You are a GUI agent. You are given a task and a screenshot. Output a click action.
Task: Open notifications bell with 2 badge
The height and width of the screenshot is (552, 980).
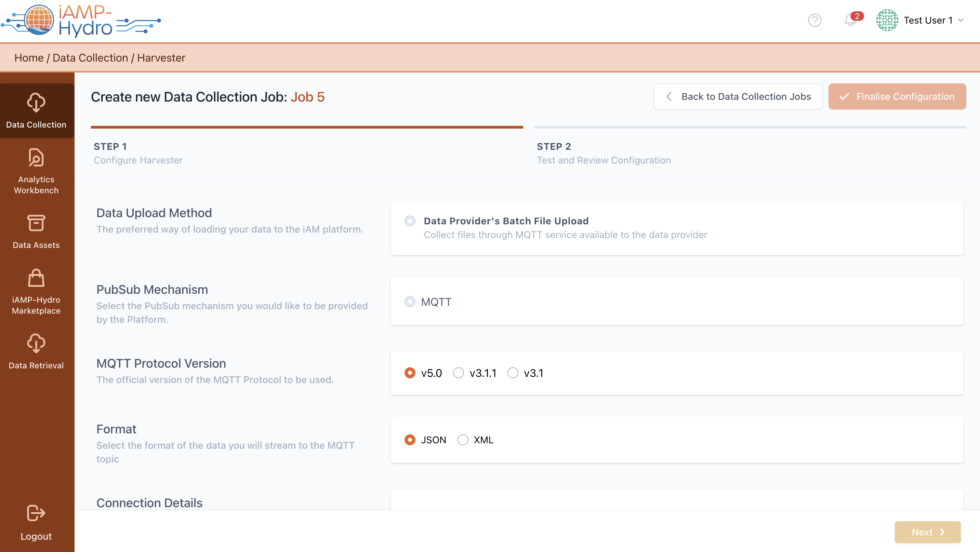[850, 20]
